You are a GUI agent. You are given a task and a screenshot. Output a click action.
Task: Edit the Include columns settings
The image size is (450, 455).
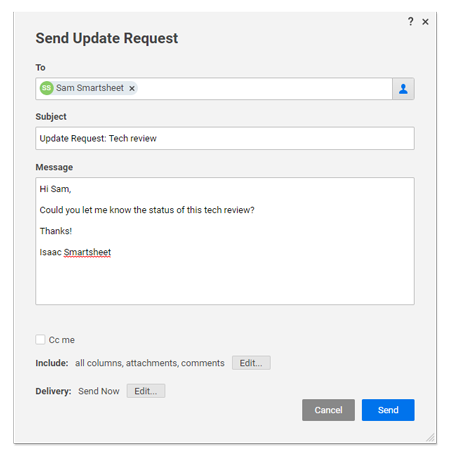pos(251,363)
